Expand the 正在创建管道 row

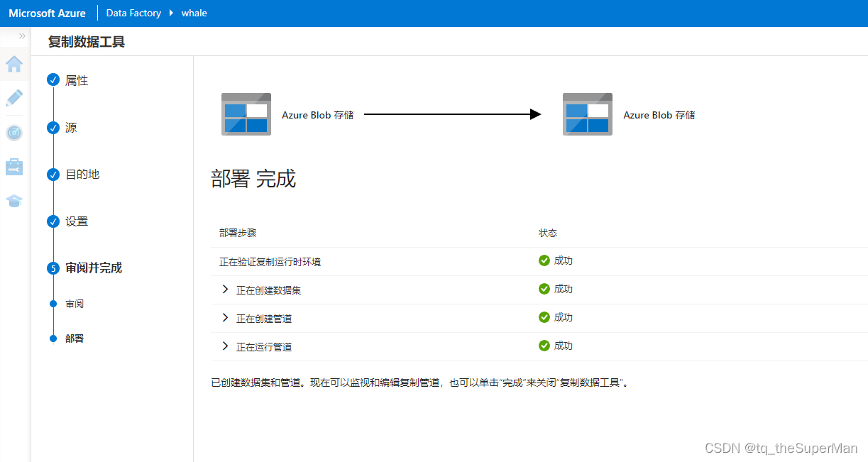[226, 318]
